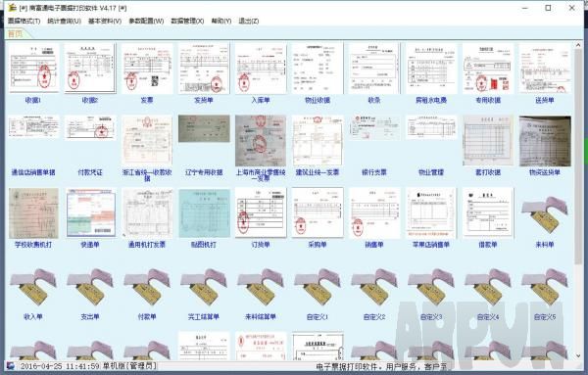Open the 统计查询(U) menu

tap(64, 21)
